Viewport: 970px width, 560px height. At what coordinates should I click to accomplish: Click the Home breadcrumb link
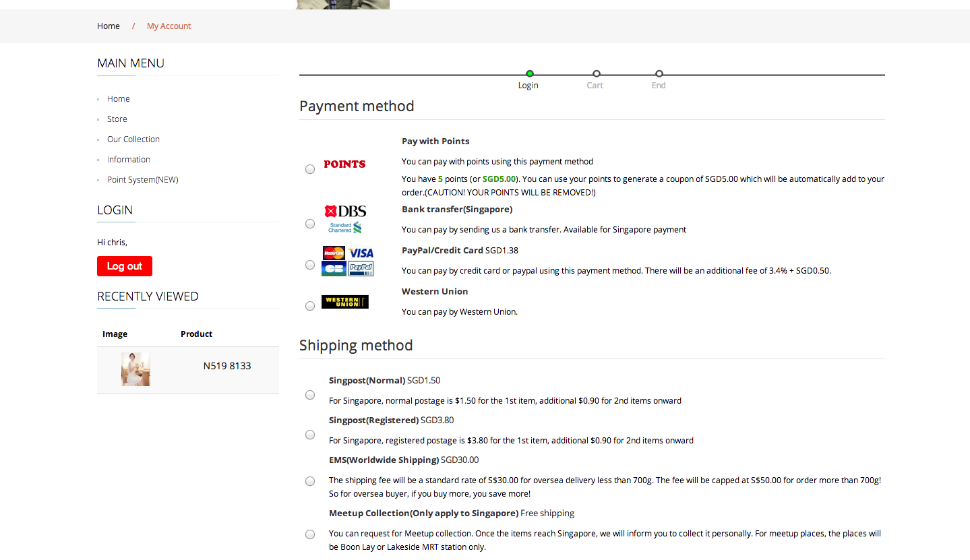(x=109, y=26)
